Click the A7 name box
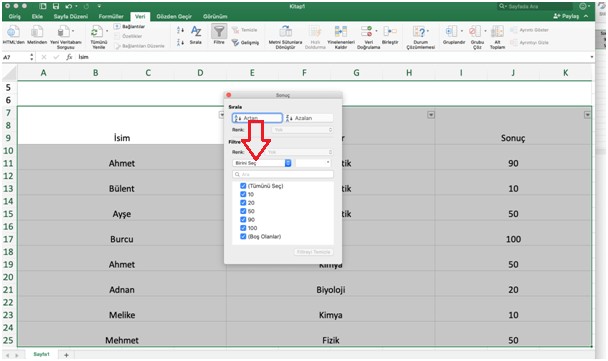 click(16, 57)
